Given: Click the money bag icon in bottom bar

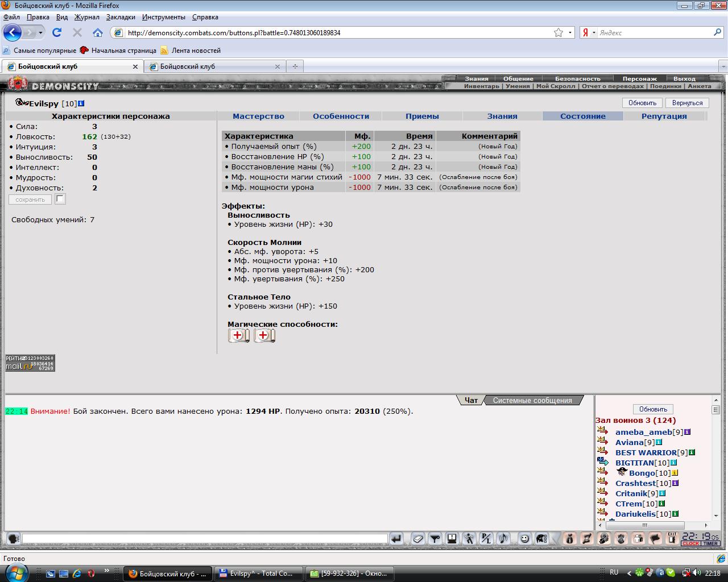Looking at the screenshot, I should click(570, 538).
